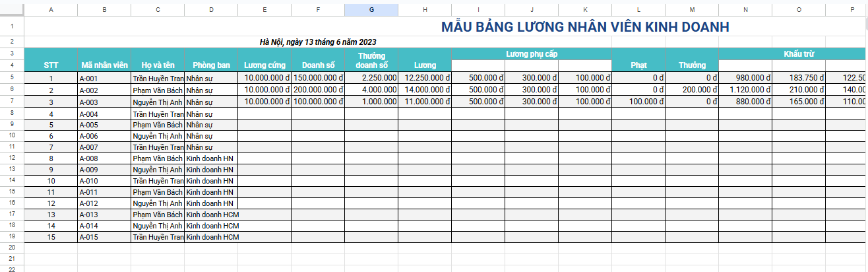Select the cell with 980.000 đ
The height and width of the screenshot is (272, 868).
(x=745, y=78)
